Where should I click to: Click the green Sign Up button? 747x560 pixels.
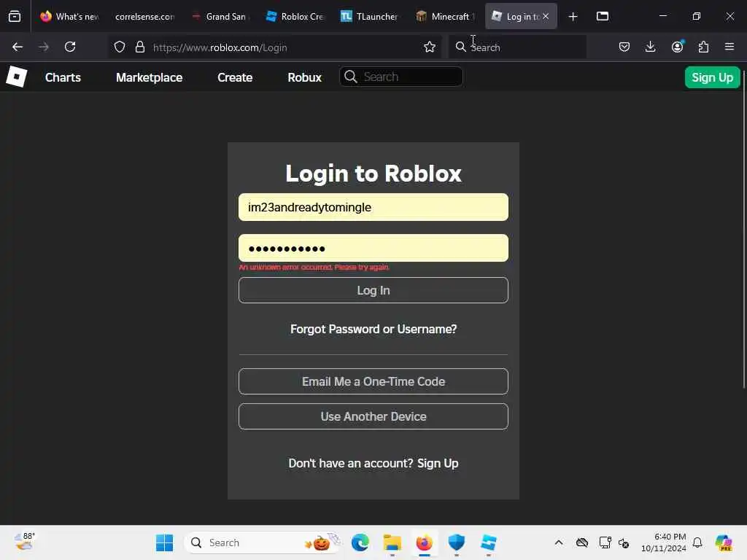point(712,77)
